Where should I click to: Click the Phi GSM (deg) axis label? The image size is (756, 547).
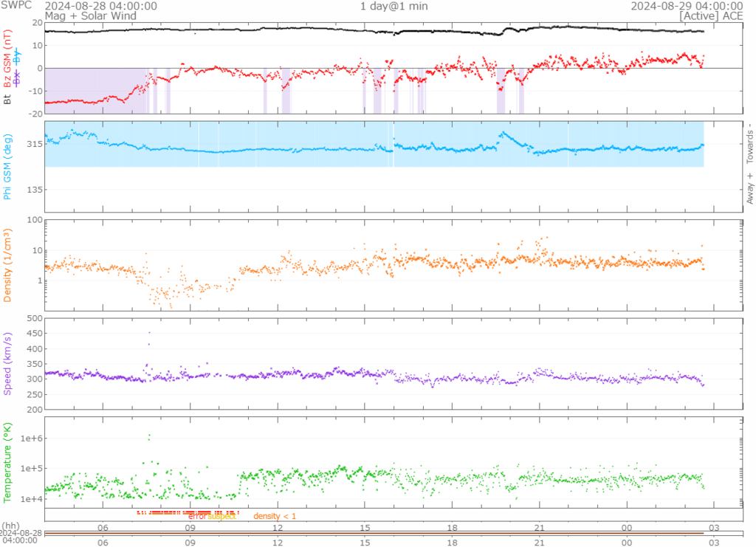coord(8,166)
